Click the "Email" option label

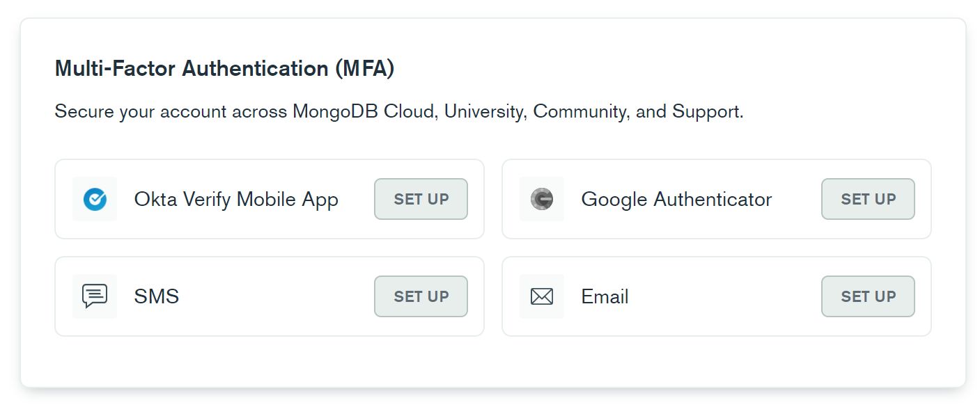pyautogui.click(x=605, y=296)
